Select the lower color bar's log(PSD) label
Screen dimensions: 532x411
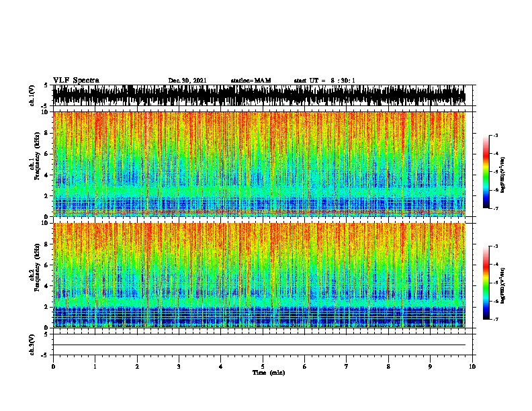[502, 286]
